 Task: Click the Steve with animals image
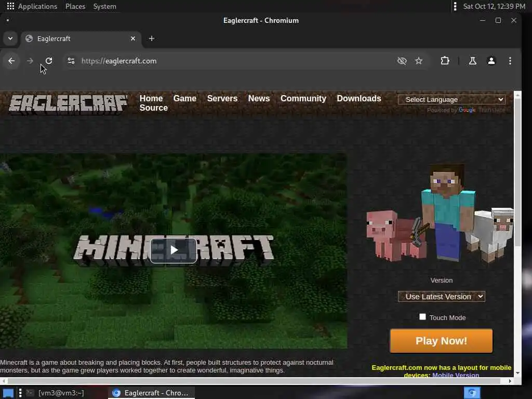440,212
